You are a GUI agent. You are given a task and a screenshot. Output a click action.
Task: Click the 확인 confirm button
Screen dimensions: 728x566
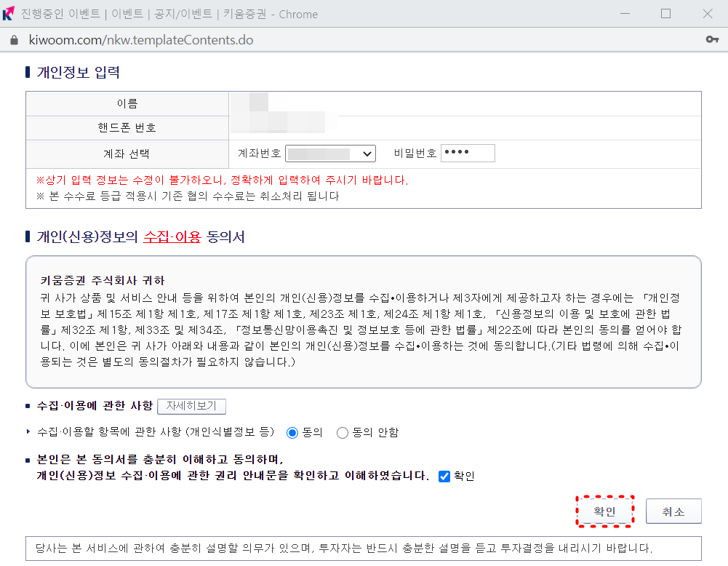[604, 511]
